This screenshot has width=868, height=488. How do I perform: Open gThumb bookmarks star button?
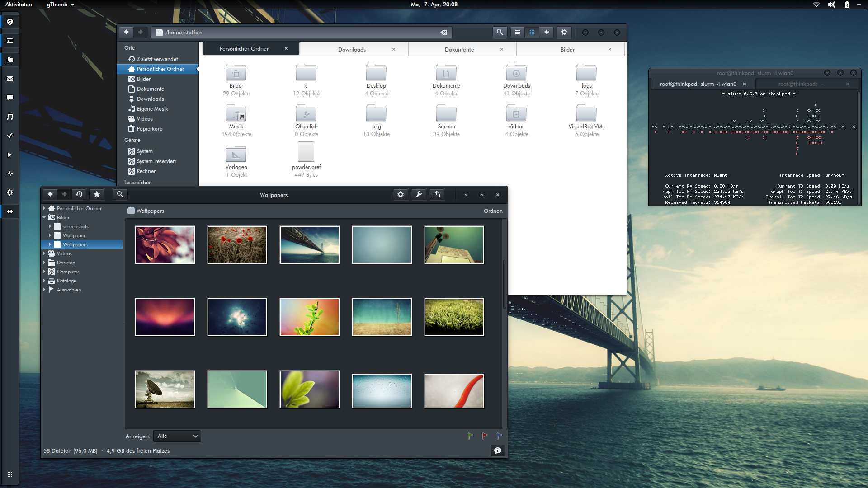click(97, 194)
